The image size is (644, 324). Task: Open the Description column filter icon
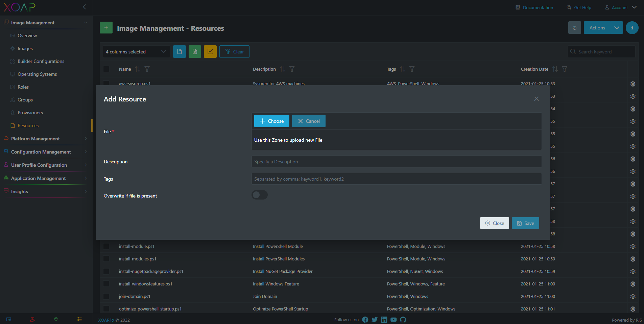click(292, 69)
